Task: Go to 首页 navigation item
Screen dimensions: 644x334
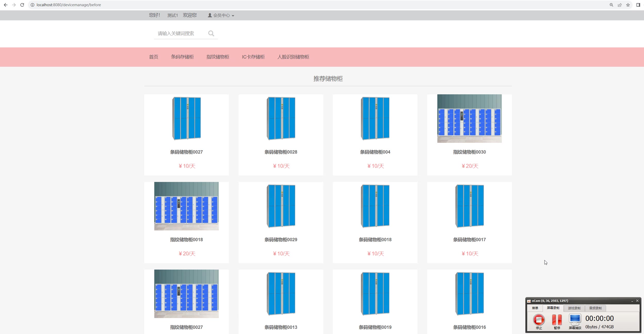Action: pyautogui.click(x=154, y=57)
